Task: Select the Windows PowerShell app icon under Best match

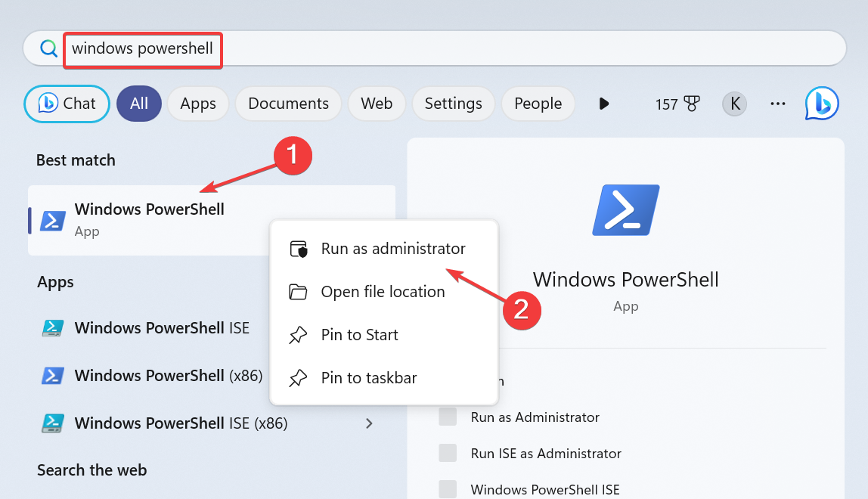Action: pos(51,220)
